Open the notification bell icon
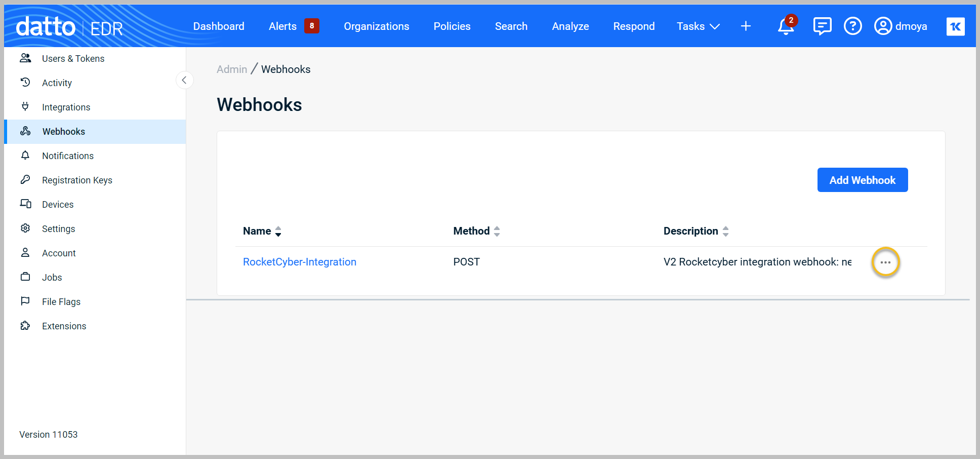Image resolution: width=980 pixels, height=459 pixels. (785, 26)
